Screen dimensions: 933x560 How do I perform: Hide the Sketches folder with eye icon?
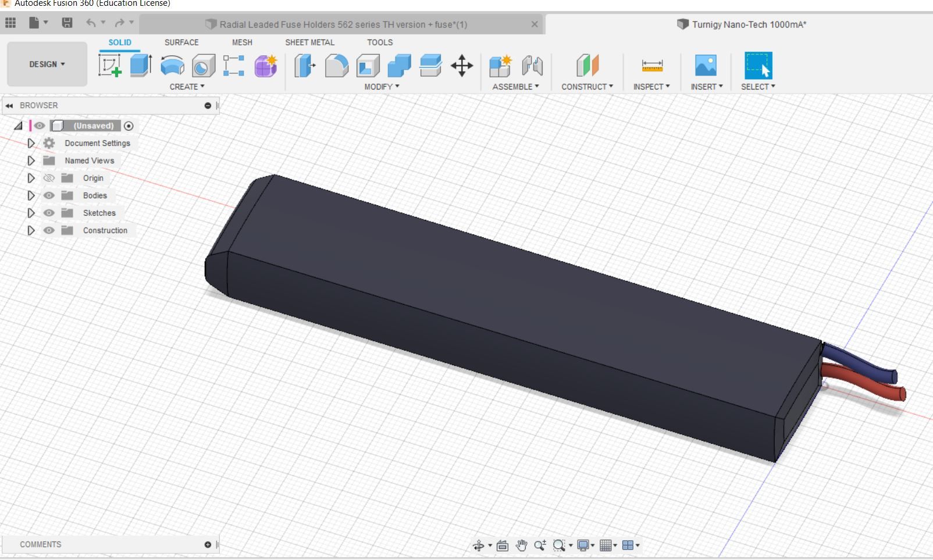(49, 213)
